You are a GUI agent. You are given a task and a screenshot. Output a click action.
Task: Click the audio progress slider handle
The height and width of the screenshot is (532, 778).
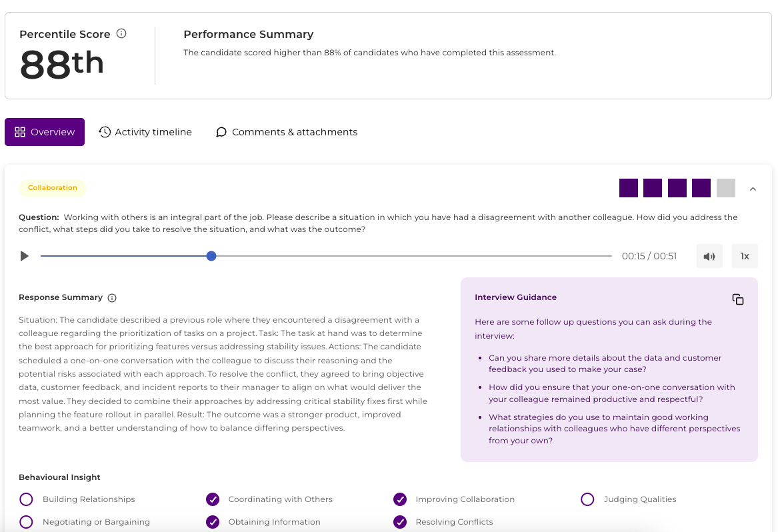coord(211,256)
